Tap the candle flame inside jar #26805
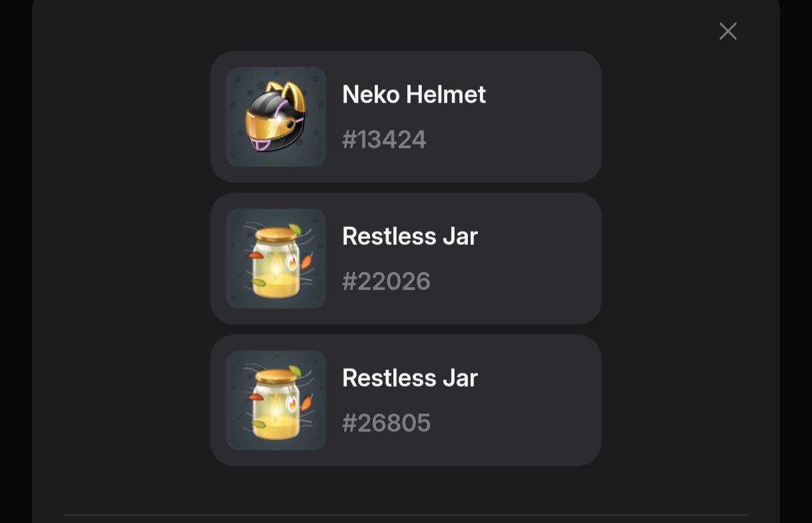This screenshot has height=523, width=812. (276, 405)
